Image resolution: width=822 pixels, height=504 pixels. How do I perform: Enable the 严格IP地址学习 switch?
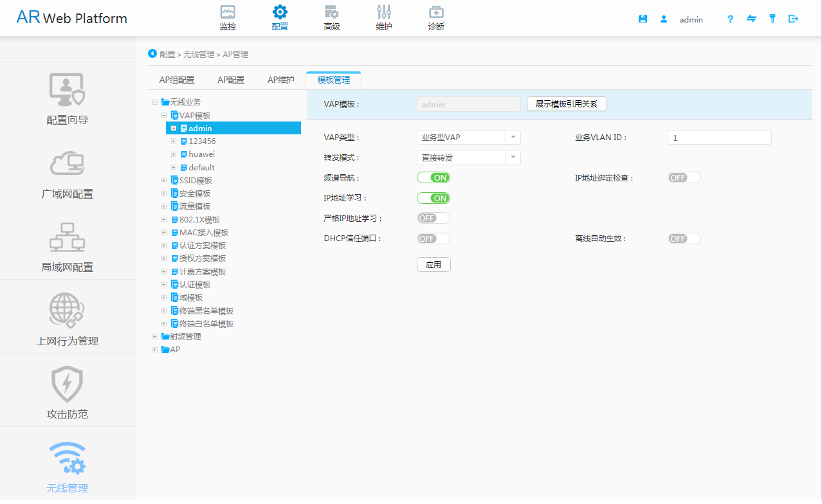click(433, 218)
